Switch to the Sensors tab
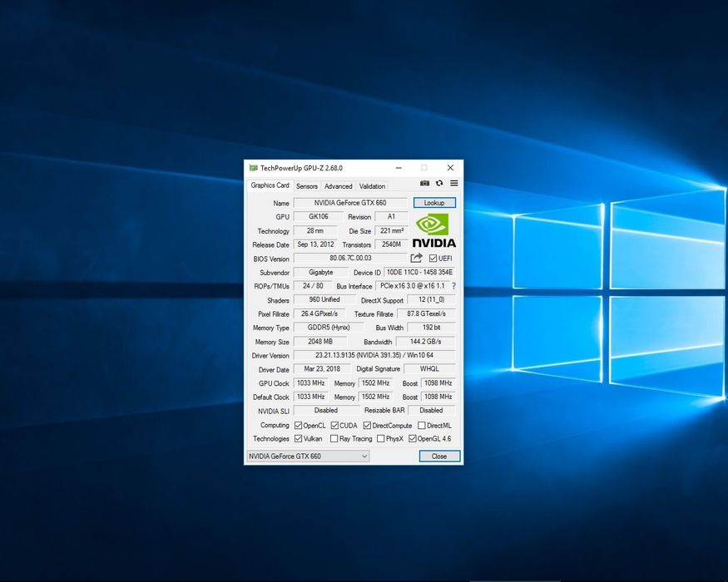Image resolution: width=728 pixels, height=582 pixels. coord(307,186)
